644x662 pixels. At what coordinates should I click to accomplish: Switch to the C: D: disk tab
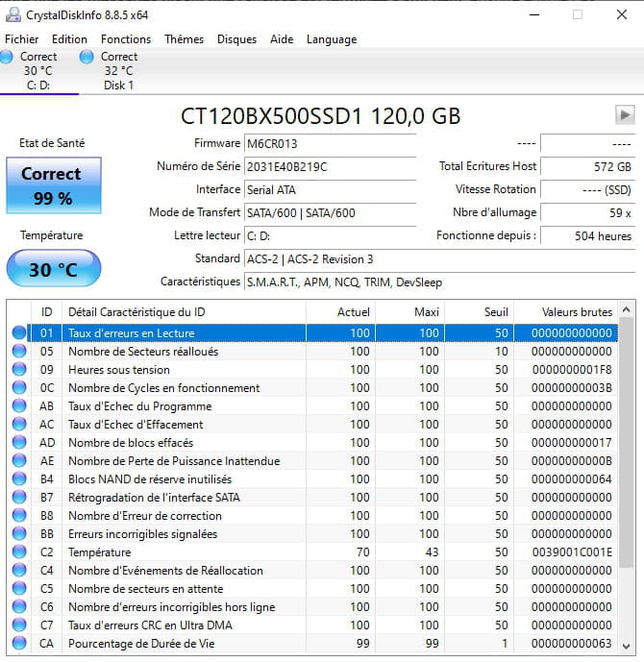(x=38, y=71)
